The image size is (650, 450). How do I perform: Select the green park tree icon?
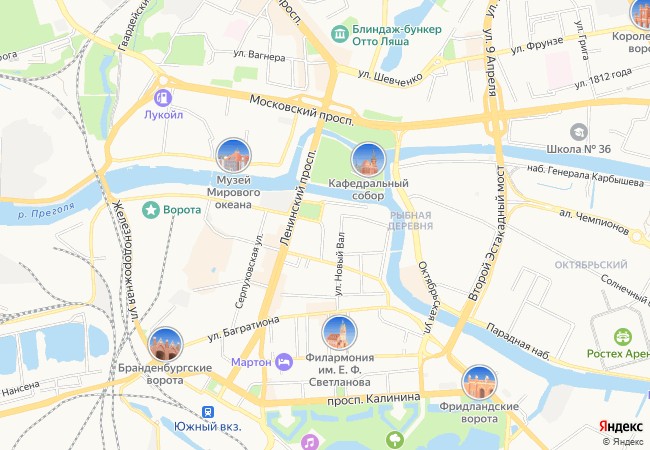tap(395, 440)
